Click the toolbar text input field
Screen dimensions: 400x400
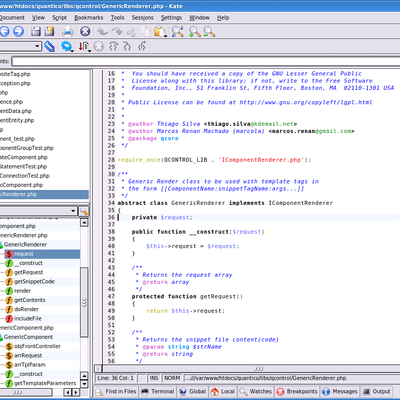click(206, 61)
